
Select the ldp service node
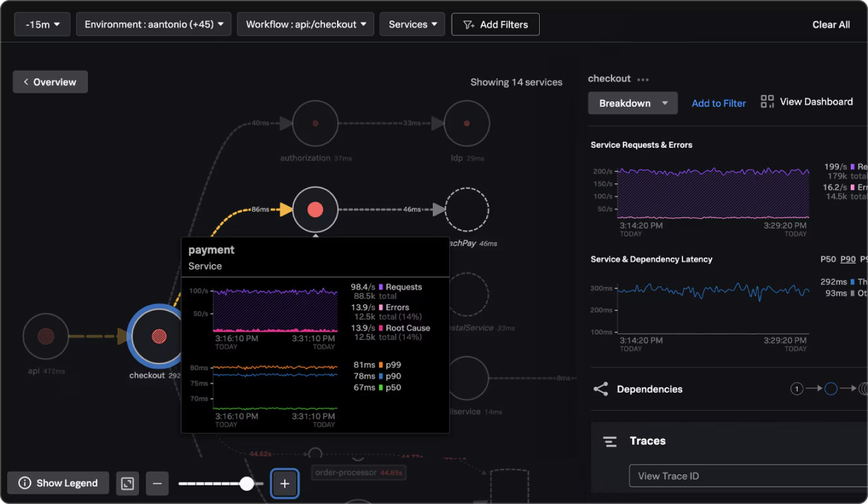[467, 123]
